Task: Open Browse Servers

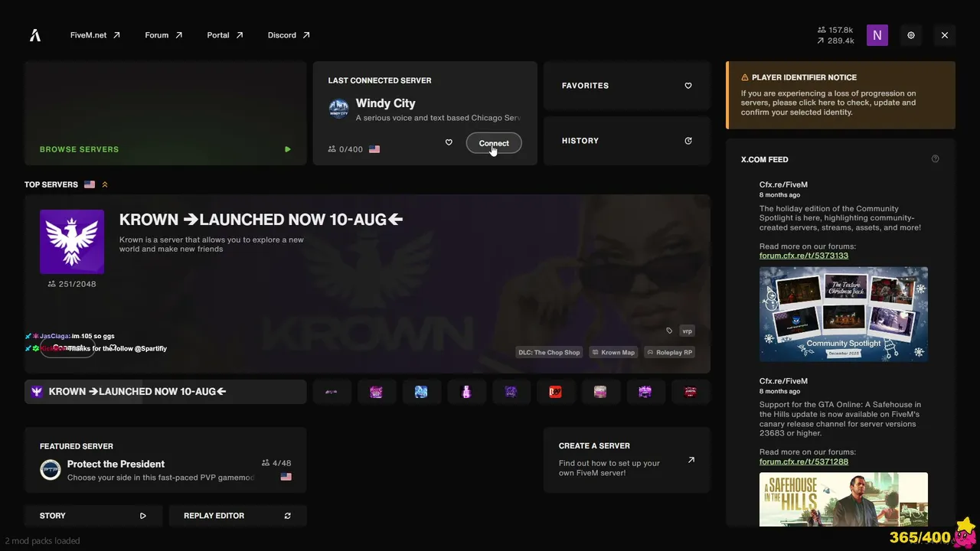Action: pos(165,113)
